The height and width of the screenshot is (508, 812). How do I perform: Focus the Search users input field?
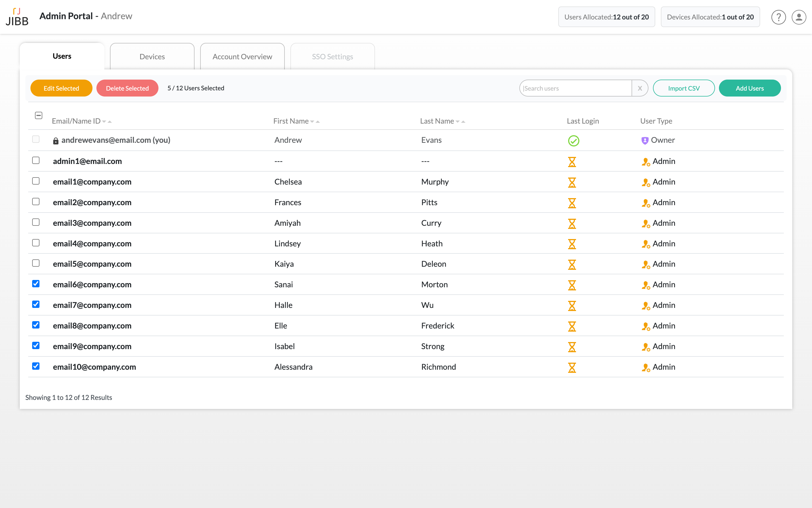tap(576, 88)
